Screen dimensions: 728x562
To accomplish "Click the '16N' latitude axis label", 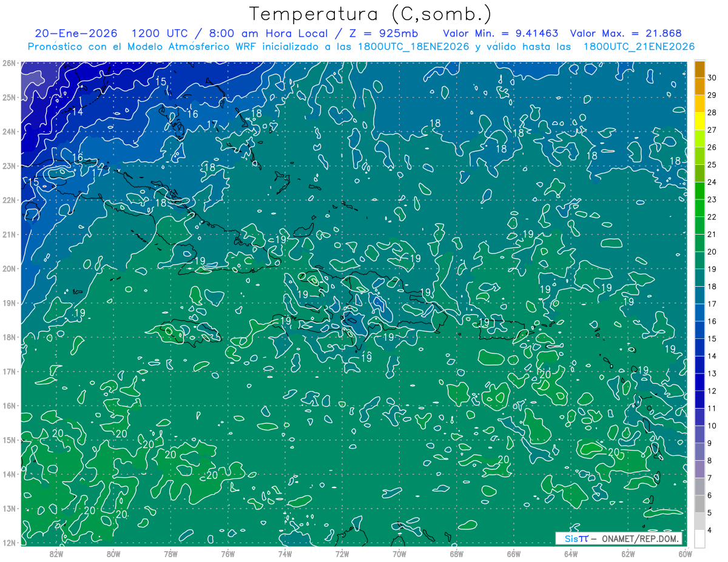I will click(9, 406).
